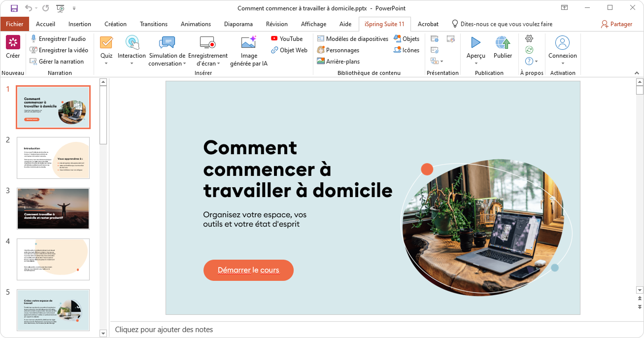
Task: Click the Partager button
Action: click(616, 24)
